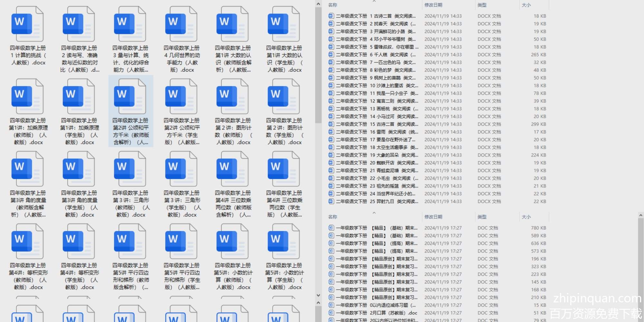This screenshot has height=322, width=644.
Task: Open 一年级数学下册 2月口算 (苏教版) .doc
Action: coord(377,313)
